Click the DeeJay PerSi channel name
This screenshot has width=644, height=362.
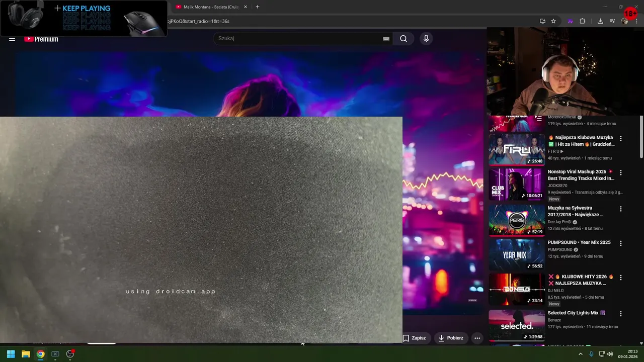(559, 222)
